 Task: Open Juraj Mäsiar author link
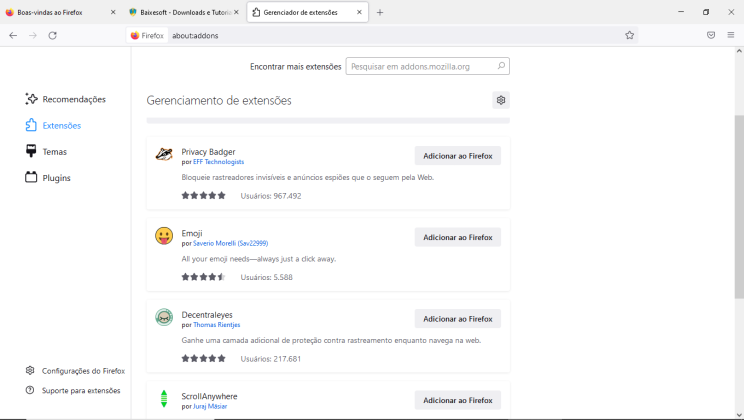click(210, 406)
